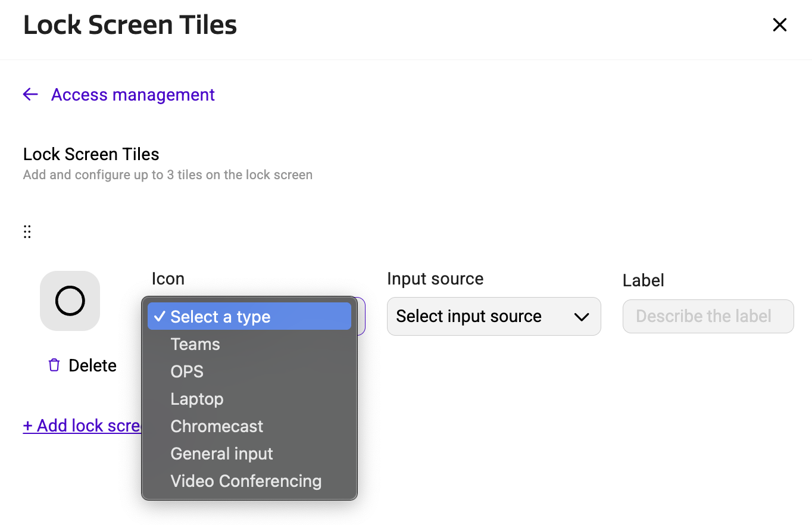Click the circle icon preview tile
This screenshot has height=525, width=812.
[70, 301]
